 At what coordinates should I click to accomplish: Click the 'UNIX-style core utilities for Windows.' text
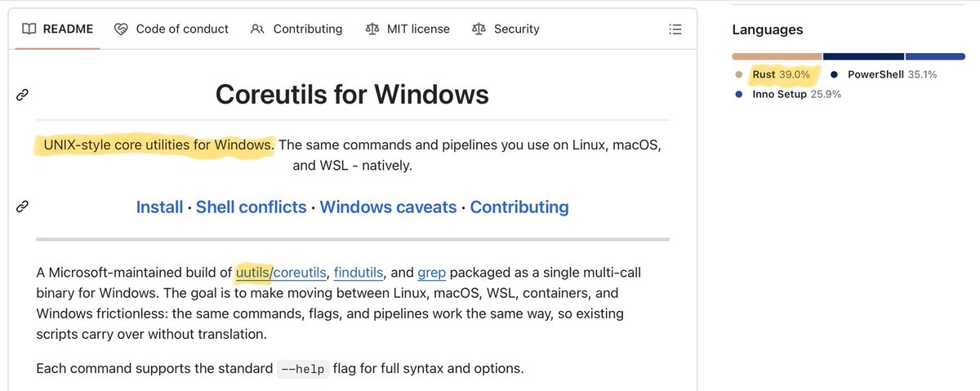159,145
